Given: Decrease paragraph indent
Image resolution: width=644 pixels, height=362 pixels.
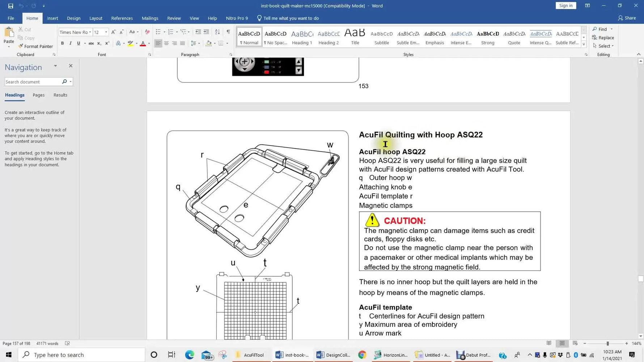Looking at the screenshot, I should 198,32.
